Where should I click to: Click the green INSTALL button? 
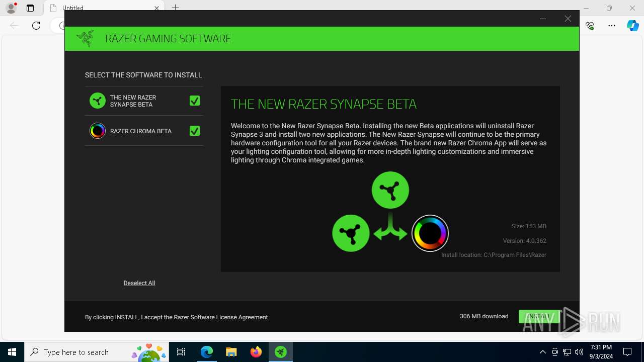[x=539, y=316]
